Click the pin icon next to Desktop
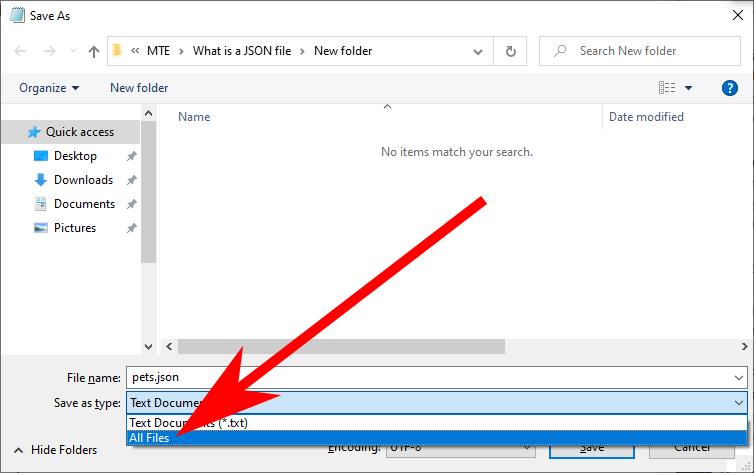 [131, 156]
